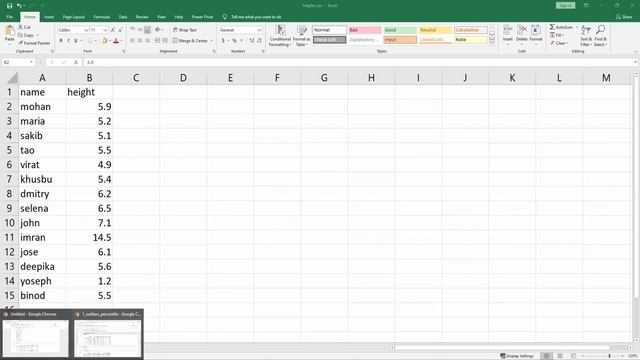Toggle Bold formatting
640x360 pixels.
(61, 41)
